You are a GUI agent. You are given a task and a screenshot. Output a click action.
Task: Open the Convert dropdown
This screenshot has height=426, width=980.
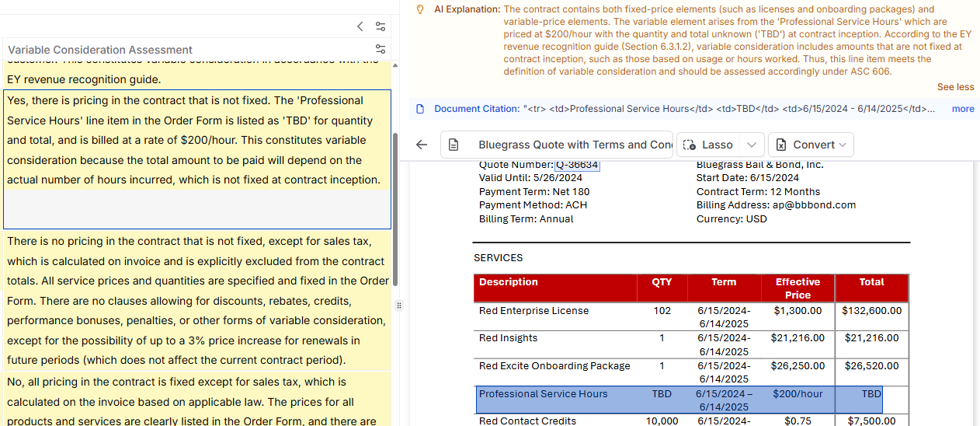[811, 145]
